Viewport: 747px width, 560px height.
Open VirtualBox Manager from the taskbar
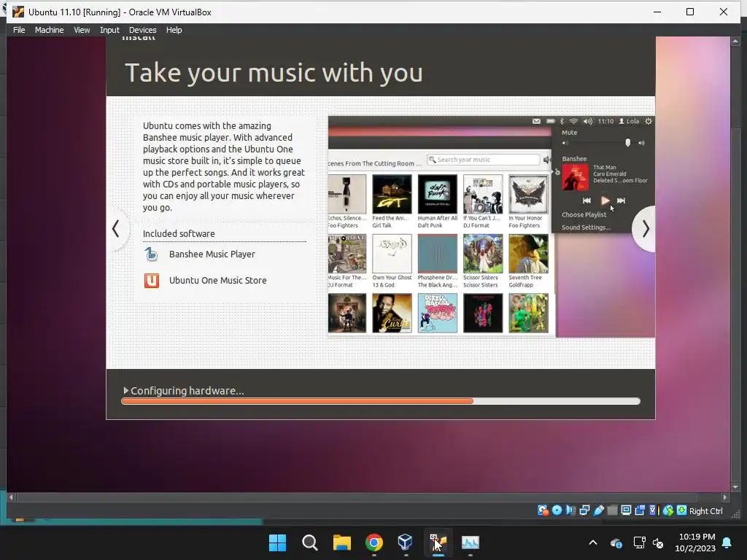406,542
